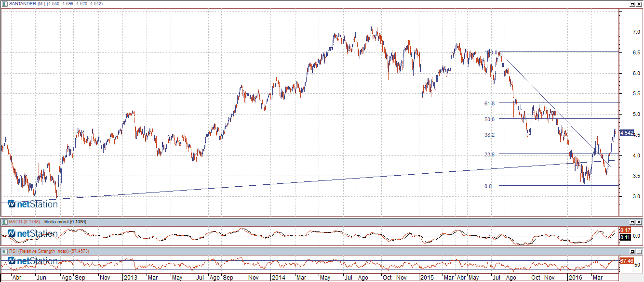This screenshot has height=282, width=644.
Task: Click the 23.6 Fibonacci level label
Action: click(x=490, y=154)
